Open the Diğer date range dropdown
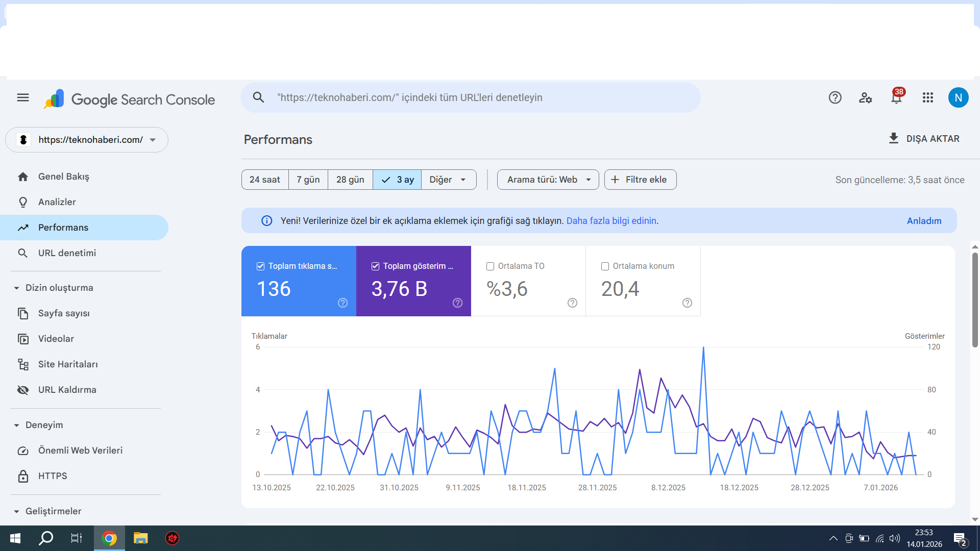 pyautogui.click(x=449, y=180)
